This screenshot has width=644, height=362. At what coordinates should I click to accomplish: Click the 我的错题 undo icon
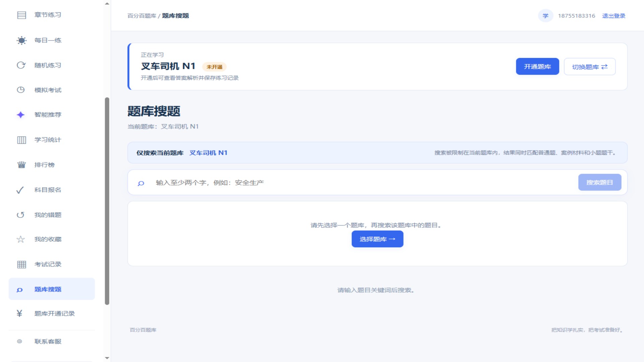tap(20, 215)
